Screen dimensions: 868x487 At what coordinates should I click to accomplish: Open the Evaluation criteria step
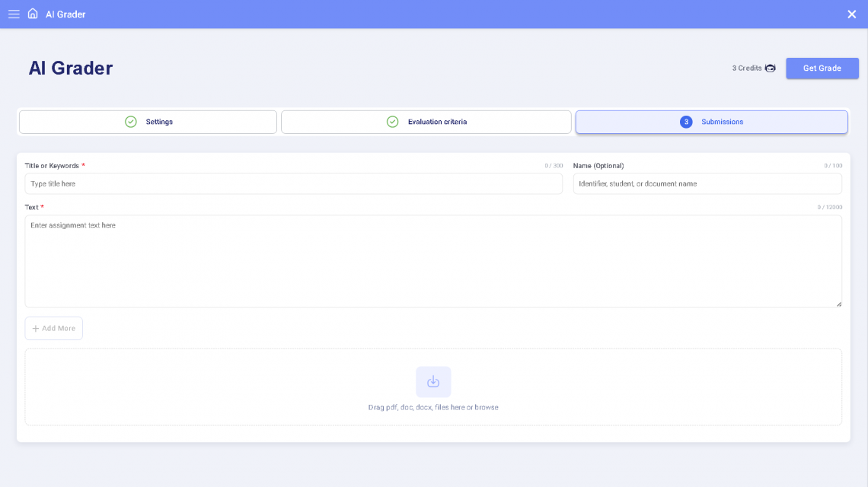426,122
